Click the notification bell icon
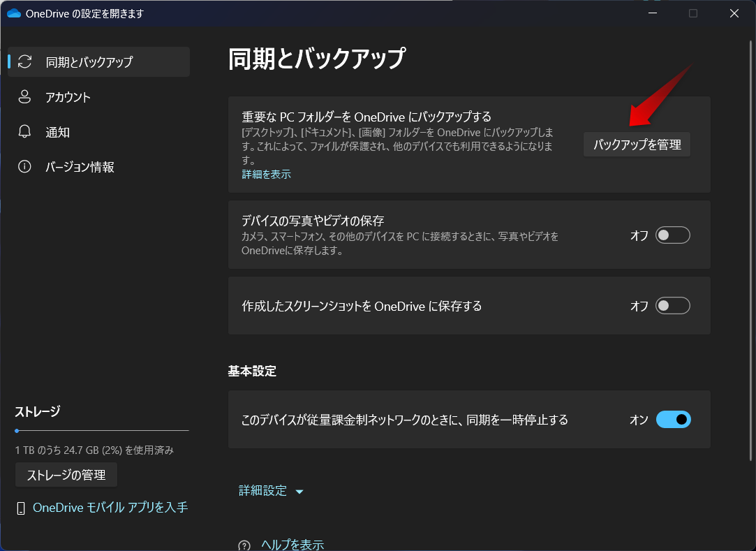This screenshot has width=756, height=551. 24,132
